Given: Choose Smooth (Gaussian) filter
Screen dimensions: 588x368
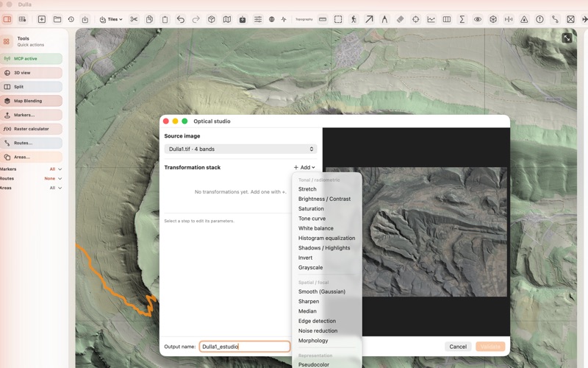Looking at the screenshot, I should (x=322, y=291).
